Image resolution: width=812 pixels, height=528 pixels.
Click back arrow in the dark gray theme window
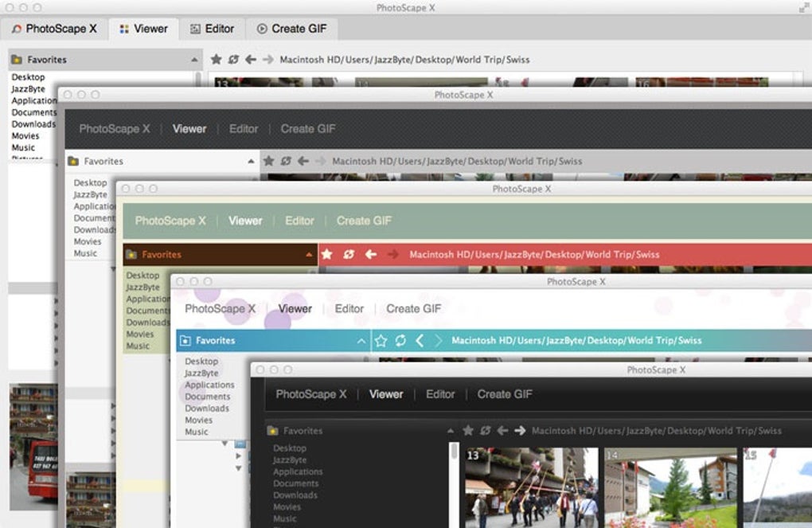pyautogui.click(x=303, y=161)
